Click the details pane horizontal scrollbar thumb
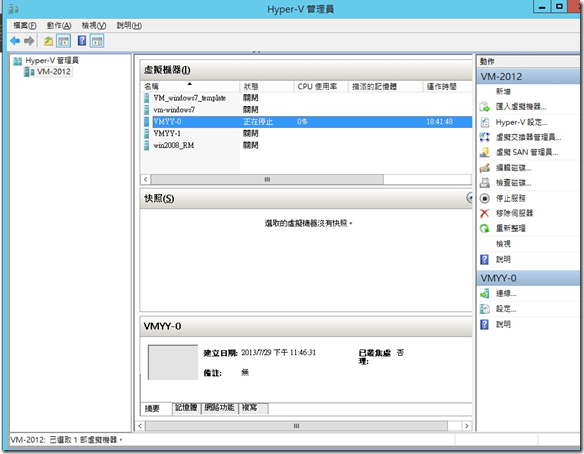Image resolution: width=584 pixels, height=454 pixels. click(x=296, y=426)
